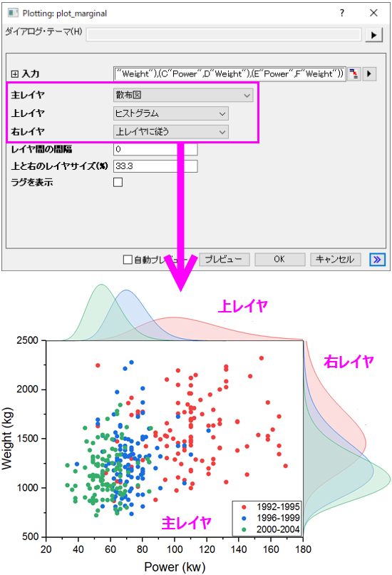Click the Plotting dialog title bar icon
The image size is (392, 575).
click(x=14, y=14)
